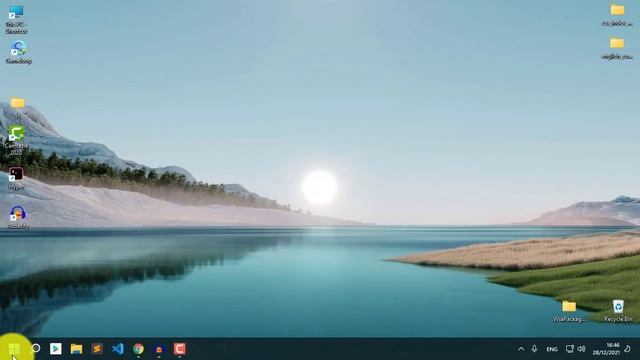This screenshot has width=640, height=360.
Task: Select the Recycle Bin desktop icon
Action: [618, 311]
